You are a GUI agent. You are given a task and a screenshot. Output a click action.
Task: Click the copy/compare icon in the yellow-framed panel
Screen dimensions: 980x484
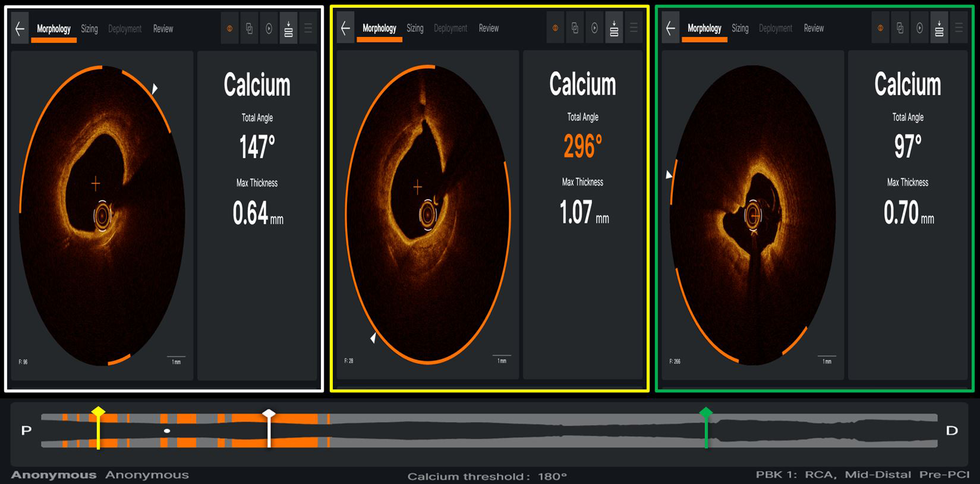point(575,29)
